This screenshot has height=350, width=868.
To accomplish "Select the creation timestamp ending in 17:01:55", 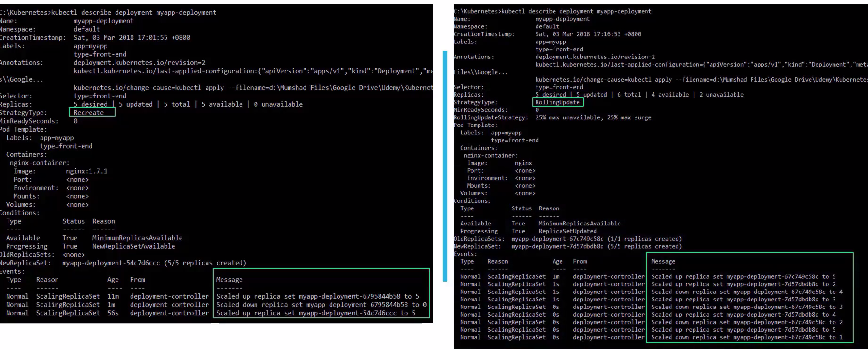I will pos(132,38).
